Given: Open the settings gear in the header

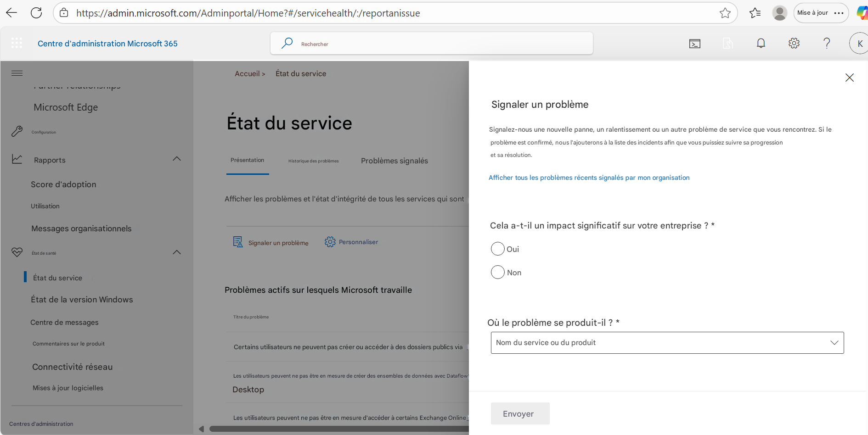Looking at the screenshot, I should [x=794, y=43].
